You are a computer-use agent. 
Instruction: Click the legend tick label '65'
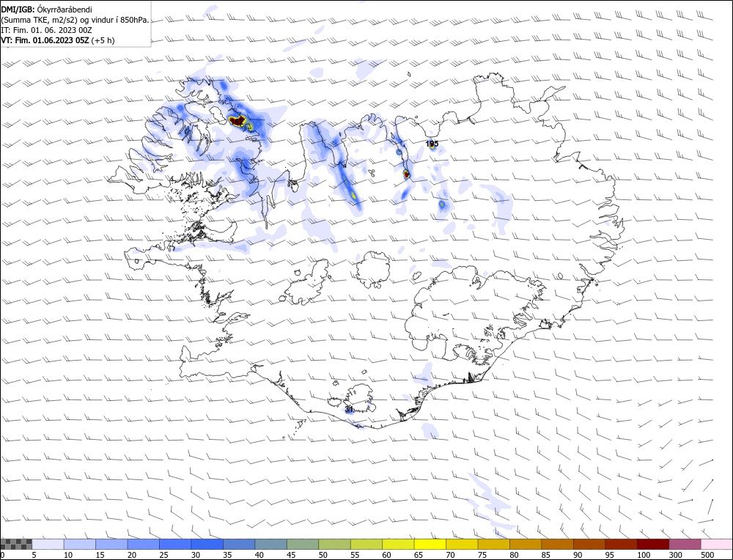coord(419,554)
